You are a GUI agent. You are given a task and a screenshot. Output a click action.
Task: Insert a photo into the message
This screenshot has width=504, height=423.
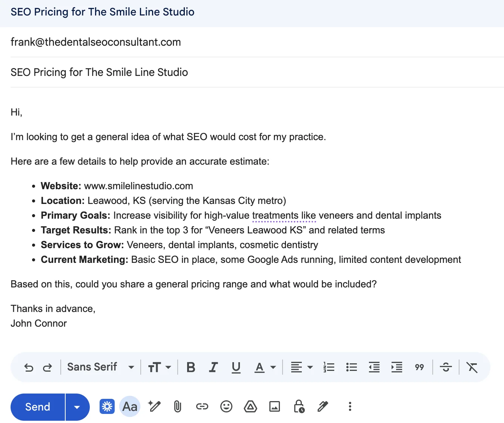(x=275, y=406)
